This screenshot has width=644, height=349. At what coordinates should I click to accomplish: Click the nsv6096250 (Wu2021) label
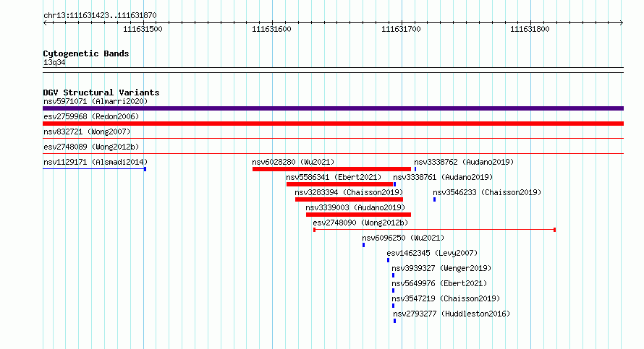tap(403, 238)
